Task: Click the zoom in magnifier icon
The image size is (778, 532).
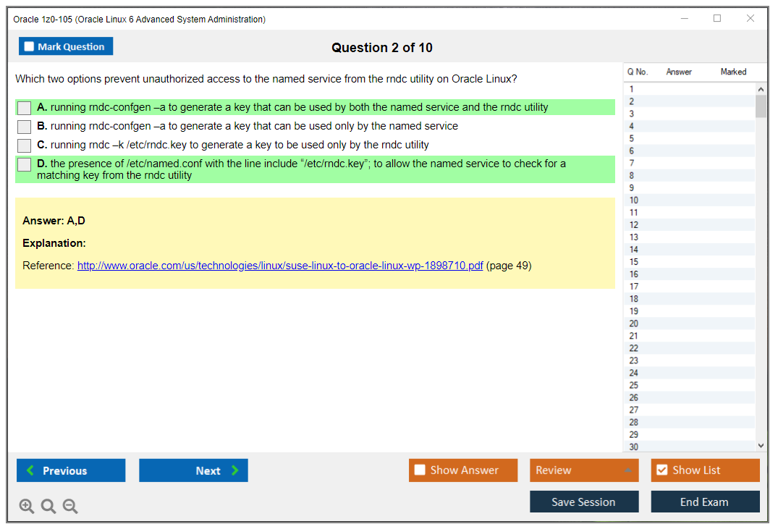Action: 26,506
